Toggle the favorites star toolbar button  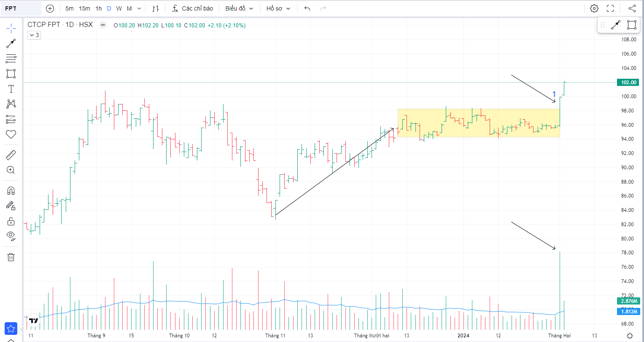tap(11, 329)
